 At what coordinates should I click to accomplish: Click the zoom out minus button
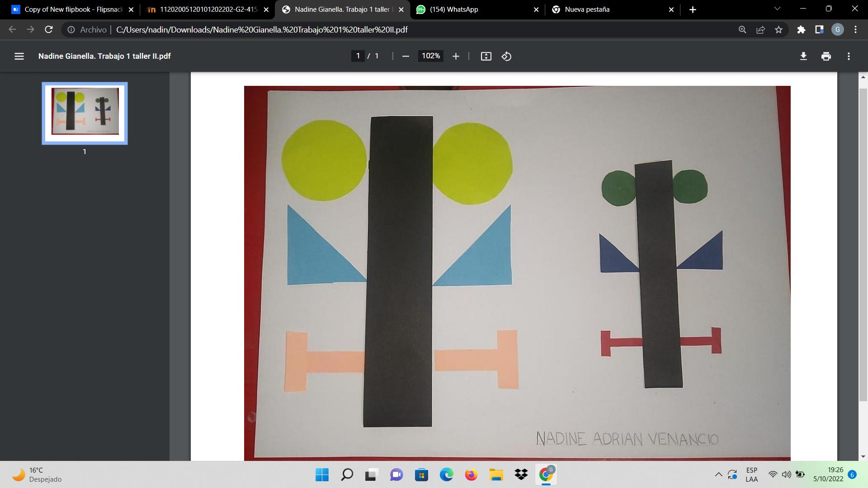[x=406, y=56]
